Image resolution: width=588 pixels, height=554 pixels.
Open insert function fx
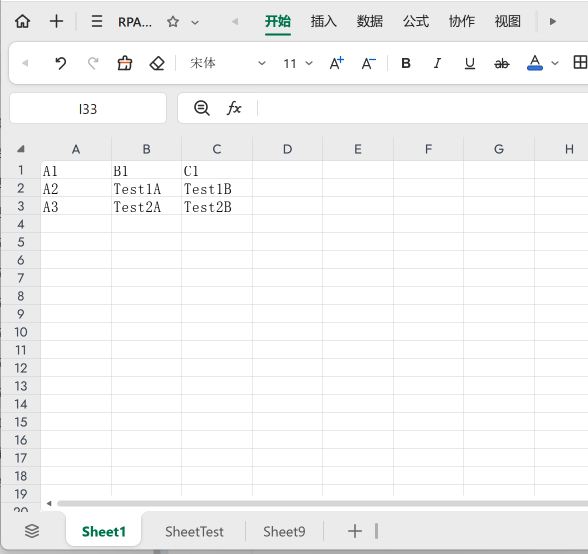click(234, 108)
